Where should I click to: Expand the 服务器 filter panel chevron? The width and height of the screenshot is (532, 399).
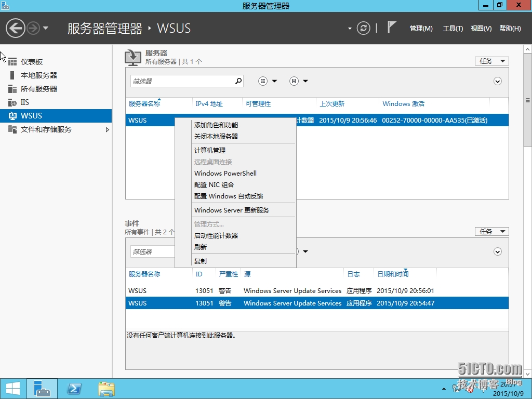pyautogui.click(x=497, y=81)
